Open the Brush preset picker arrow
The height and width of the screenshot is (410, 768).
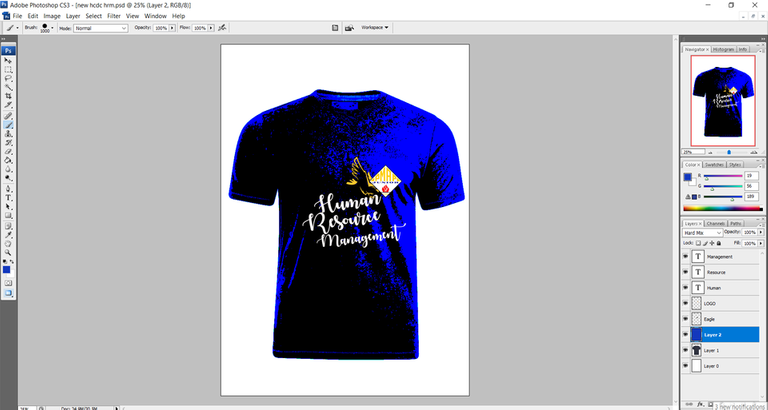pos(52,28)
